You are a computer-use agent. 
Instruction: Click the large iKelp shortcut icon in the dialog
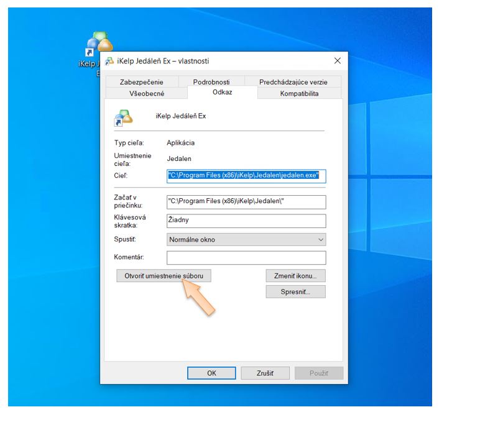point(123,117)
